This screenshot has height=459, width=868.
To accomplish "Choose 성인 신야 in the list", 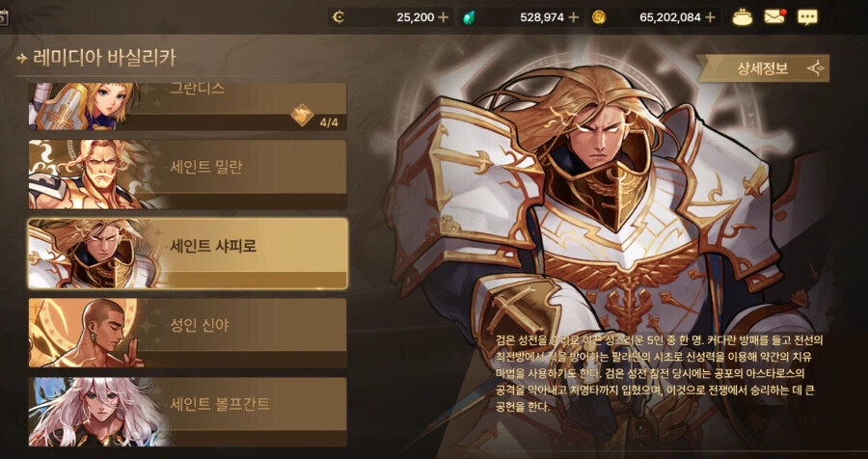I will 188,333.
